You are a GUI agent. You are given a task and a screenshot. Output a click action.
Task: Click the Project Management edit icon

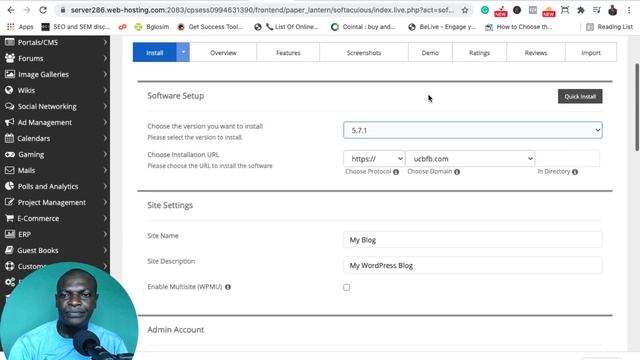coord(9,202)
